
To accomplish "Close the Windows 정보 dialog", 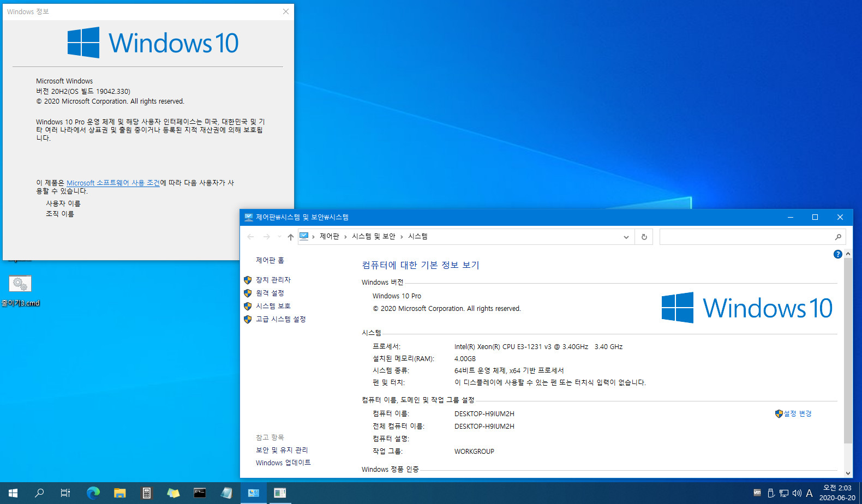I will coord(286,11).
